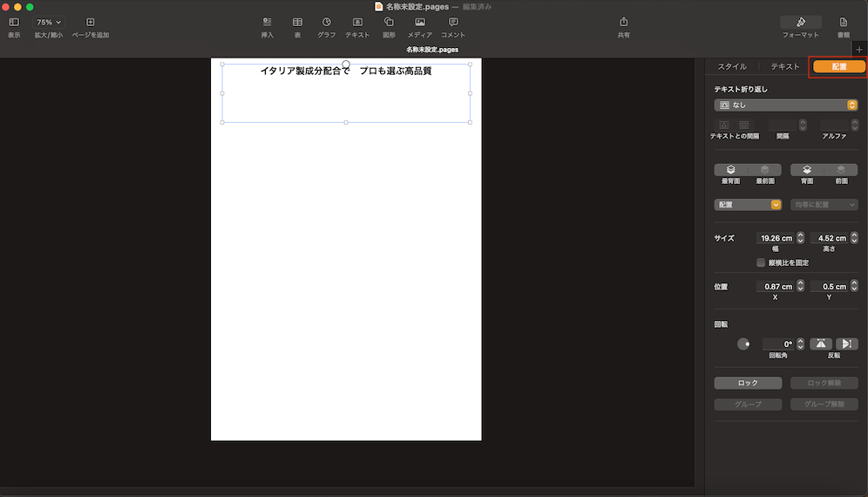Viewport: 868px width, 497px height.
Task: Switch to the スタイル tab
Action: point(732,66)
